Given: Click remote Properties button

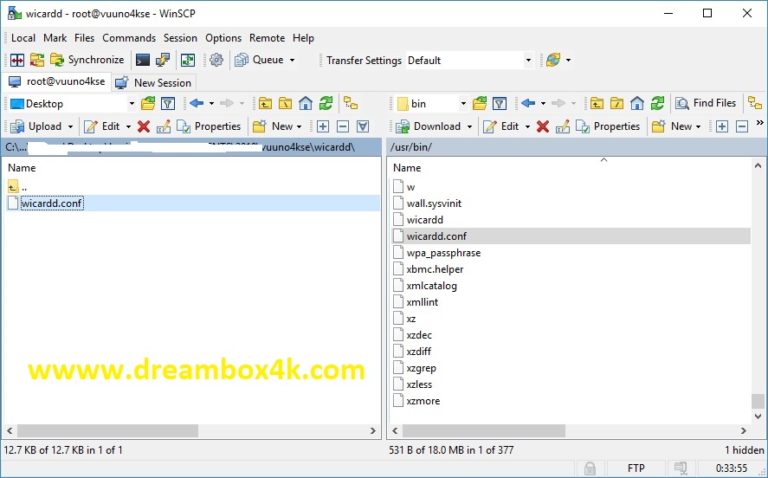Looking at the screenshot, I should 608,126.
